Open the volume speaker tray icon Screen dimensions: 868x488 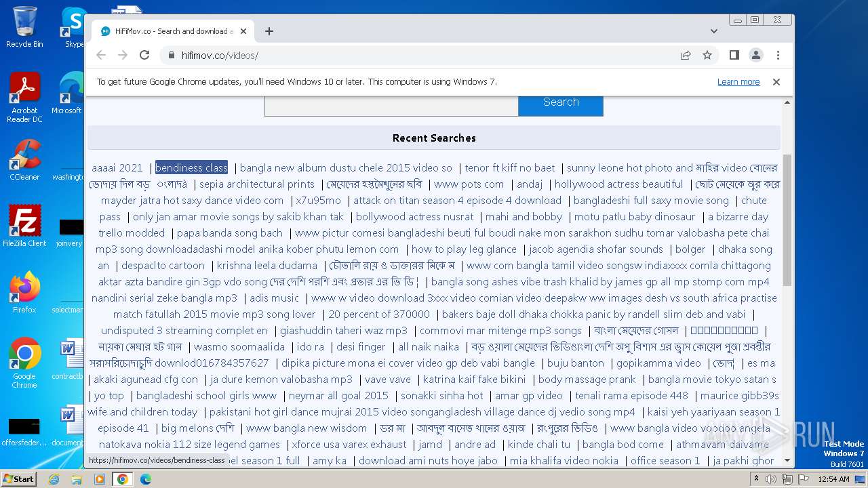pos(770,479)
